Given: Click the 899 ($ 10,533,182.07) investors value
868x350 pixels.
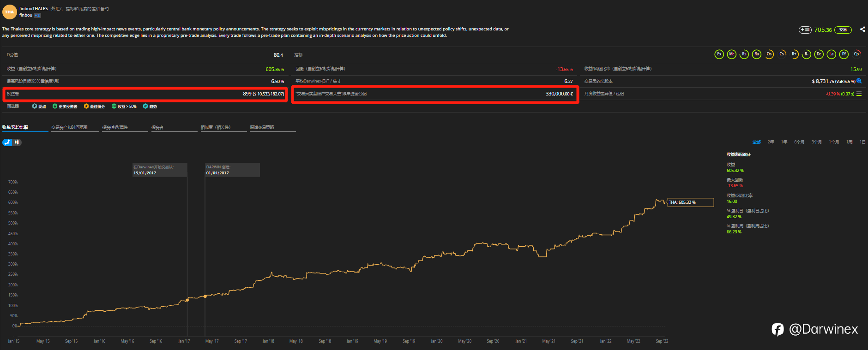Looking at the screenshot, I should pos(264,94).
